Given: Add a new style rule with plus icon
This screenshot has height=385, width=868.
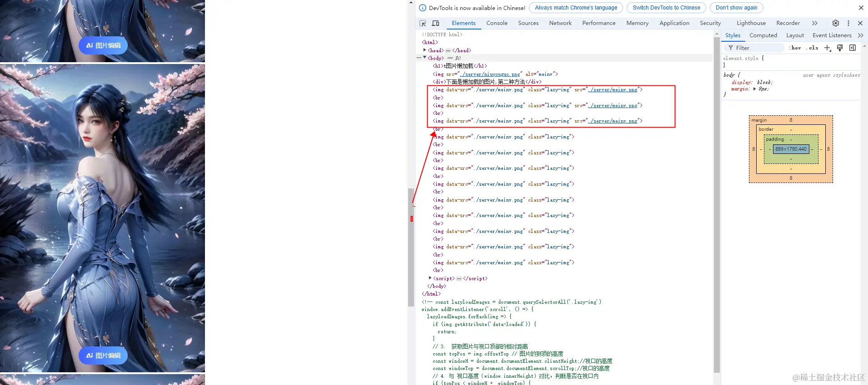Looking at the screenshot, I should pos(828,48).
